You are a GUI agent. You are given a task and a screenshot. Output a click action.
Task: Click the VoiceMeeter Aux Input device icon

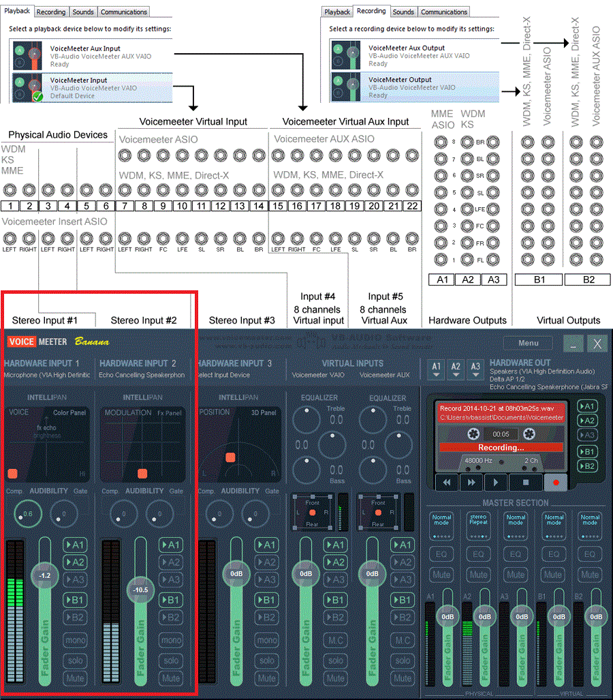[27, 56]
